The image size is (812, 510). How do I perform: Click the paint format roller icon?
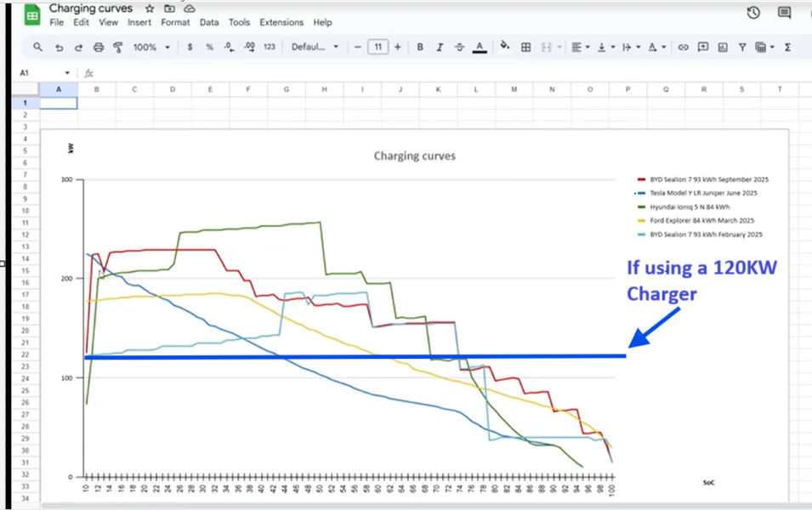[x=118, y=48]
